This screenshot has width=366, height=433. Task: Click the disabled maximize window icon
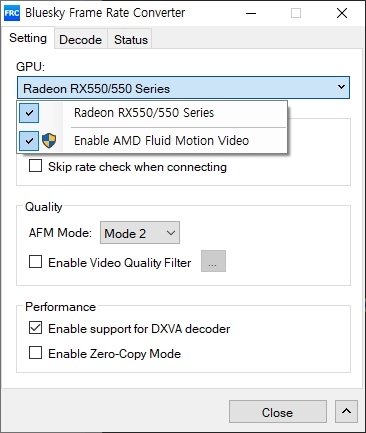296,13
